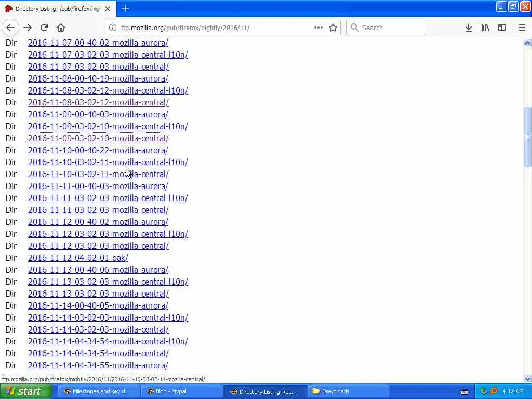Image resolution: width=532 pixels, height=399 pixels.
Task: Select the Directory Listing tab
Action: 58,9
